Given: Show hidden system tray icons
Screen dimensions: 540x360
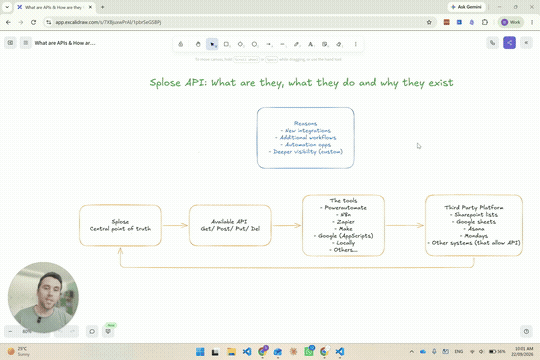Looking at the screenshot, I should (412, 352).
